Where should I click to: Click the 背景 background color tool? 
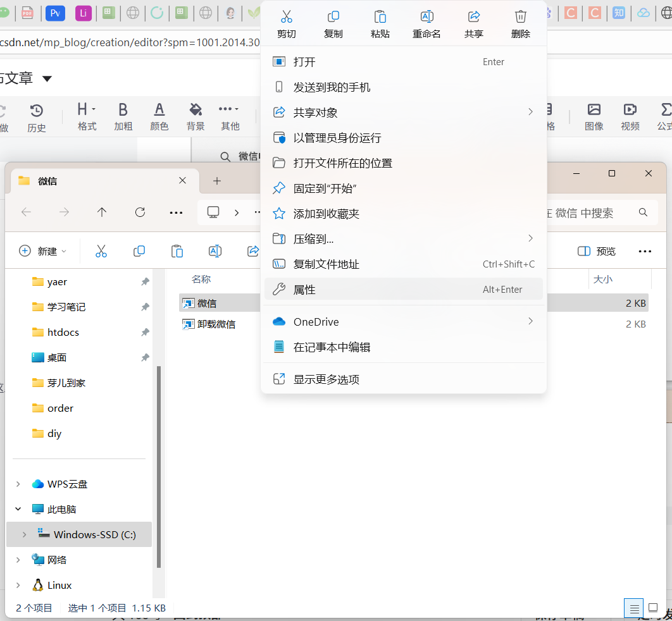click(x=196, y=116)
